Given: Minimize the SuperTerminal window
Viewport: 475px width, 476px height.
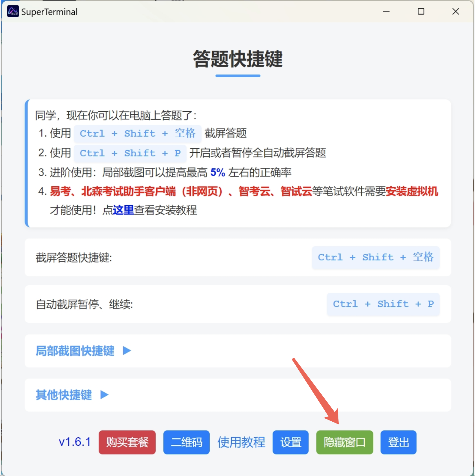Looking at the screenshot, I should coord(386,11).
